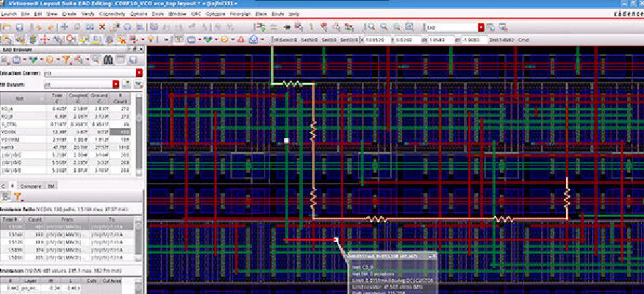The width and height of the screenshot is (644, 294).
Task: Click the magnifier icon in EAD Browser toolbar
Action: [x=96, y=60]
